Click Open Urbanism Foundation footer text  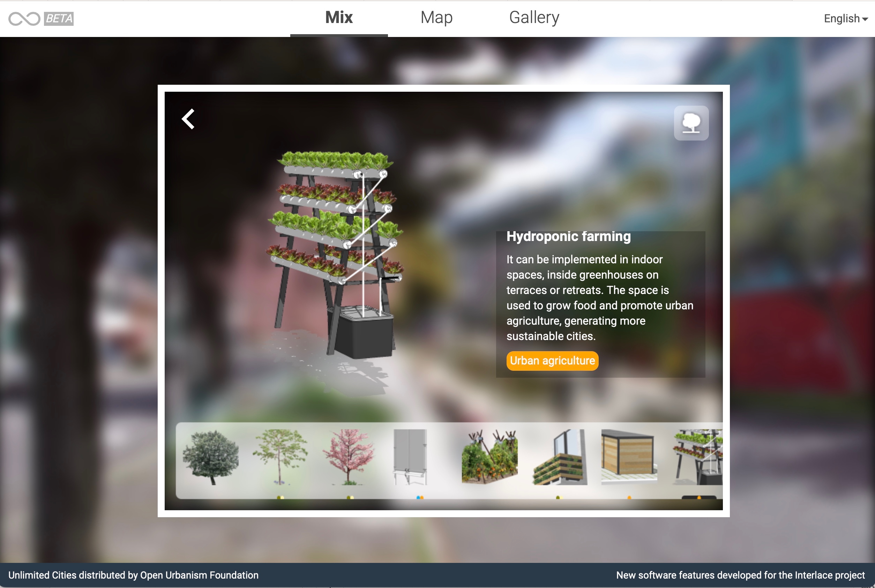(199, 575)
